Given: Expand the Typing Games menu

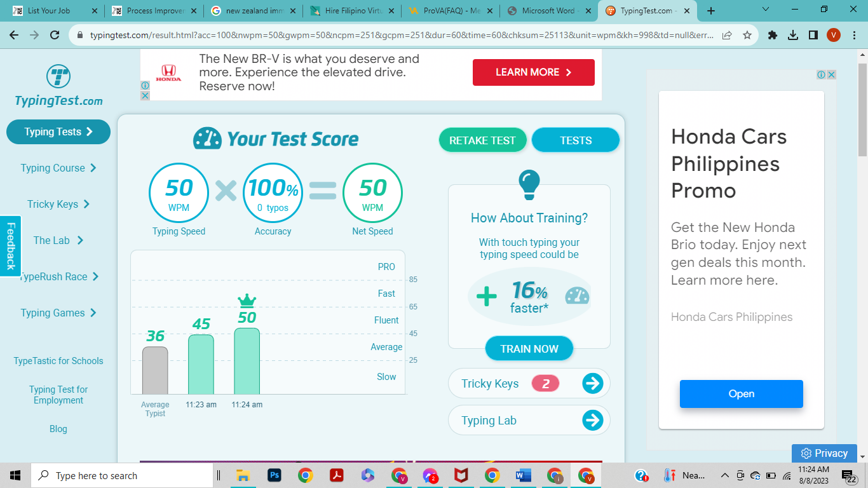Looking at the screenshot, I should (58, 313).
